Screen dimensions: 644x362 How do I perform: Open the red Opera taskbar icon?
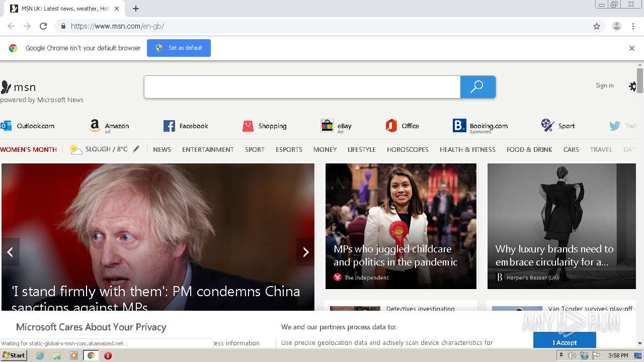108,355
